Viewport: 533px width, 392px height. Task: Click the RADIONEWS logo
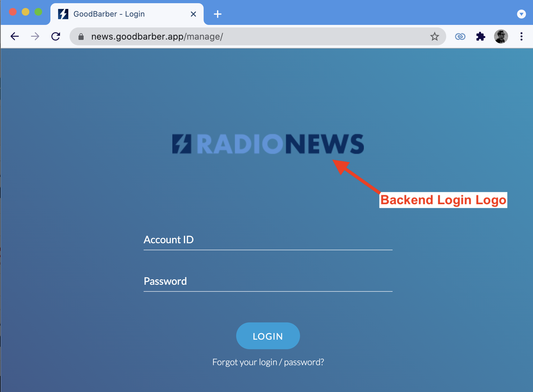point(268,144)
